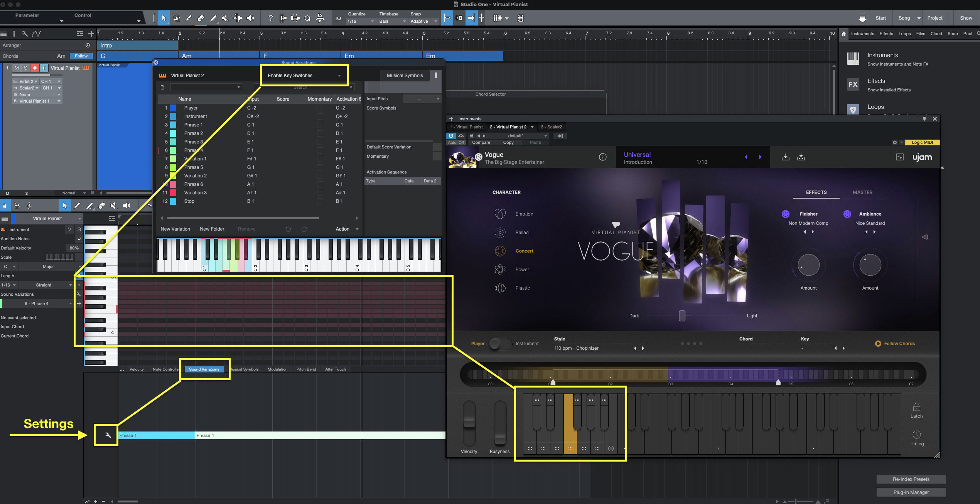Open the MASTER tab in Vogue
The height and width of the screenshot is (504, 980).
[862, 192]
